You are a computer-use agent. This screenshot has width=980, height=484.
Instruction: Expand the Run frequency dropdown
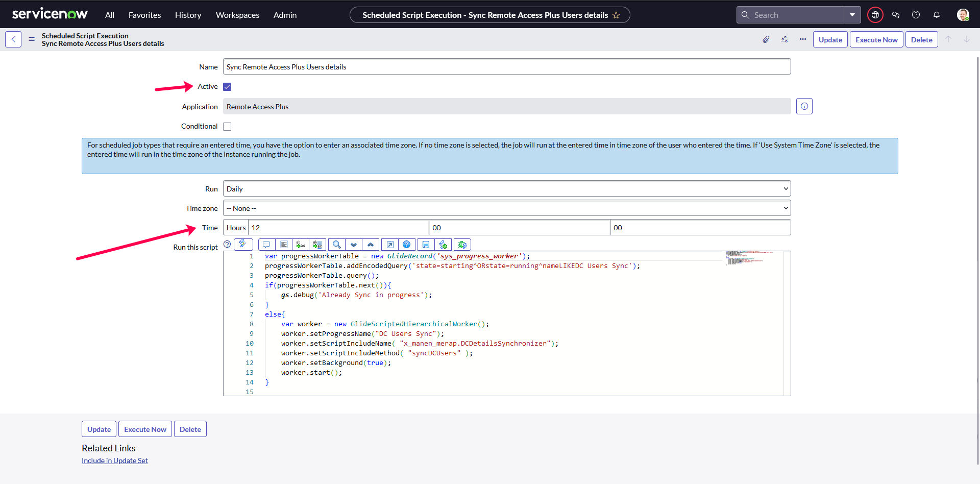(506, 189)
